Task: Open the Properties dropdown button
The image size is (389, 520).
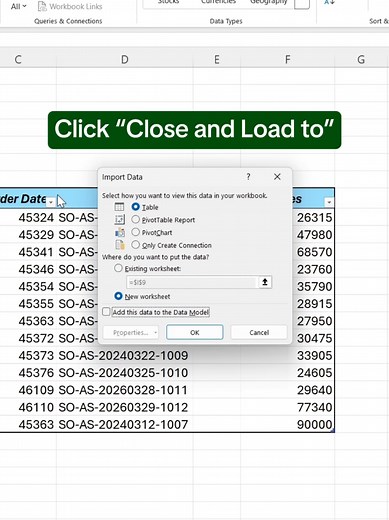Action: (131, 332)
